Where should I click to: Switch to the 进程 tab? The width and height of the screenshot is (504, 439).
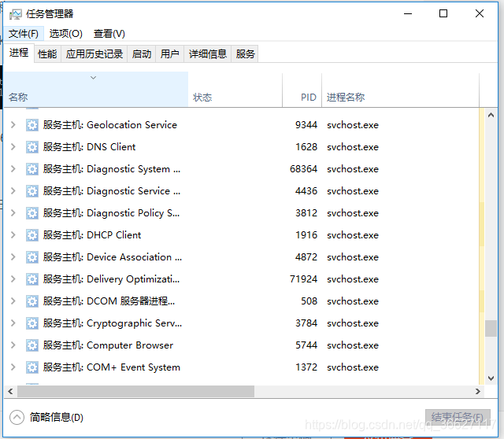(x=19, y=53)
